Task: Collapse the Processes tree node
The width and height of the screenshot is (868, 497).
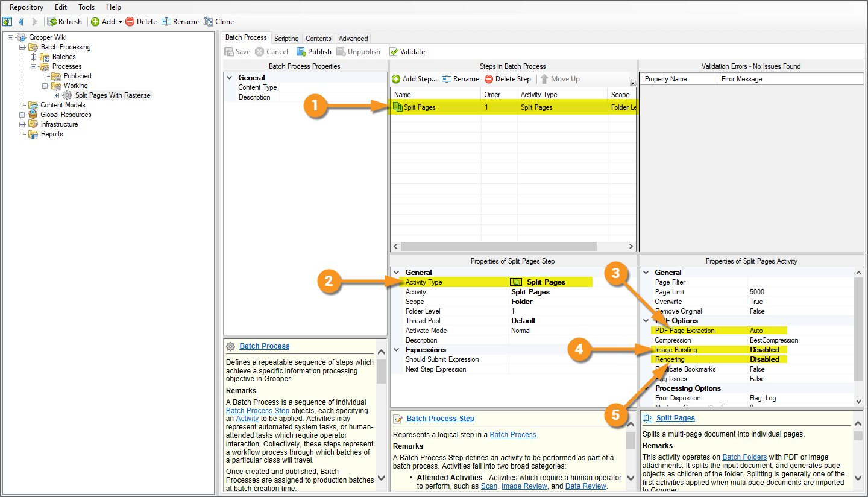Action: click(x=34, y=66)
